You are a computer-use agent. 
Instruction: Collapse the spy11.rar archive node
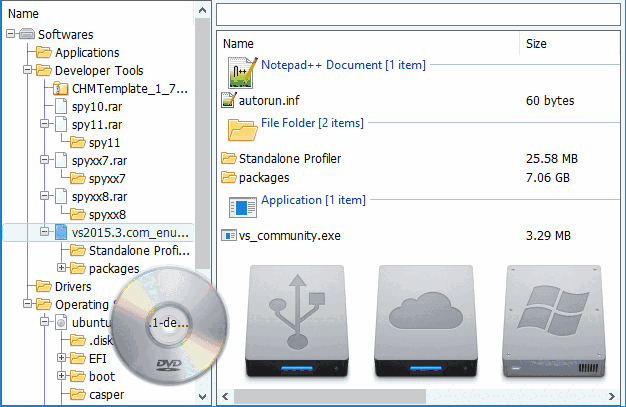[44, 124]
